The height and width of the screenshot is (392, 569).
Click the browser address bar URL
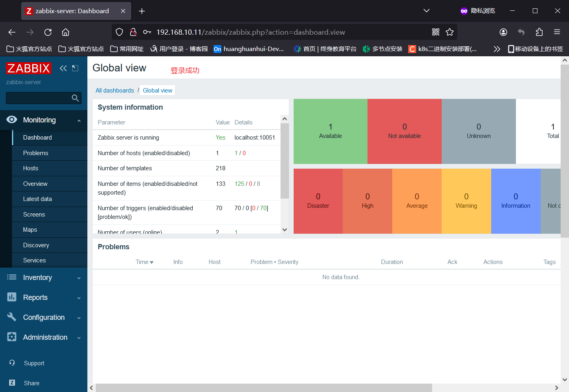[251, 32]
